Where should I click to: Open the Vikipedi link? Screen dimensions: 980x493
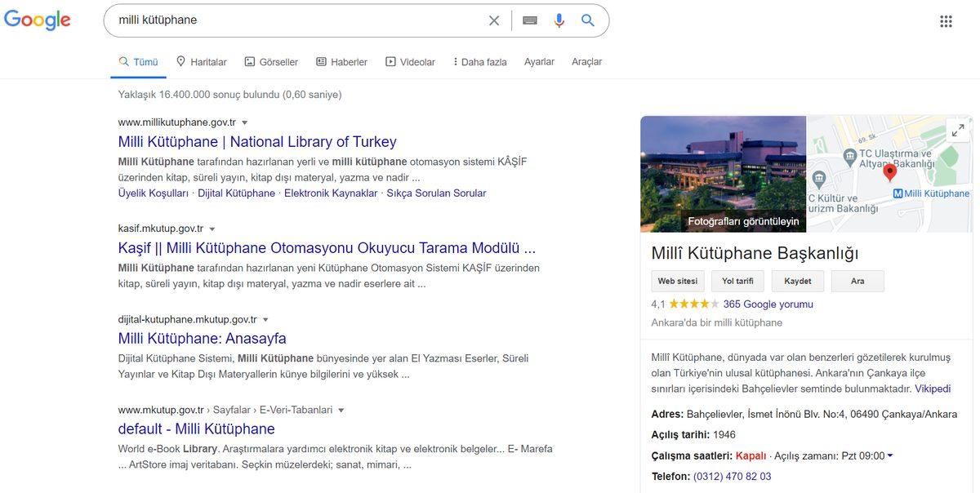click(x=932, y=389)
